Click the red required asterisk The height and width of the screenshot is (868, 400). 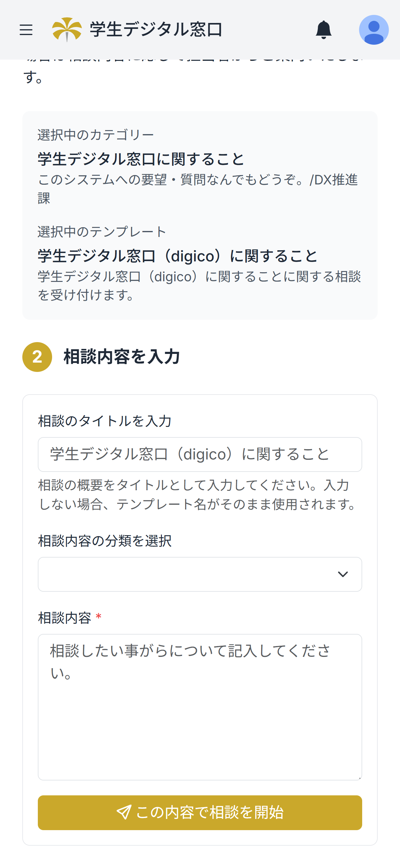point(98,617)
